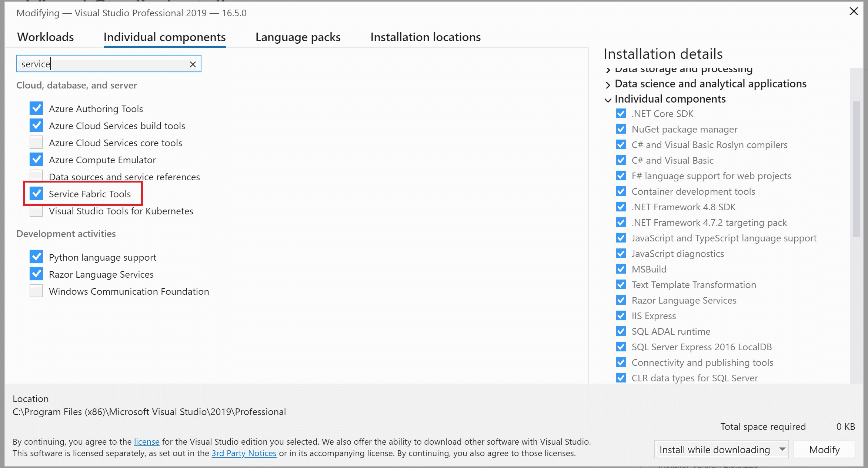Check Data sources and service references

[36, 176]
